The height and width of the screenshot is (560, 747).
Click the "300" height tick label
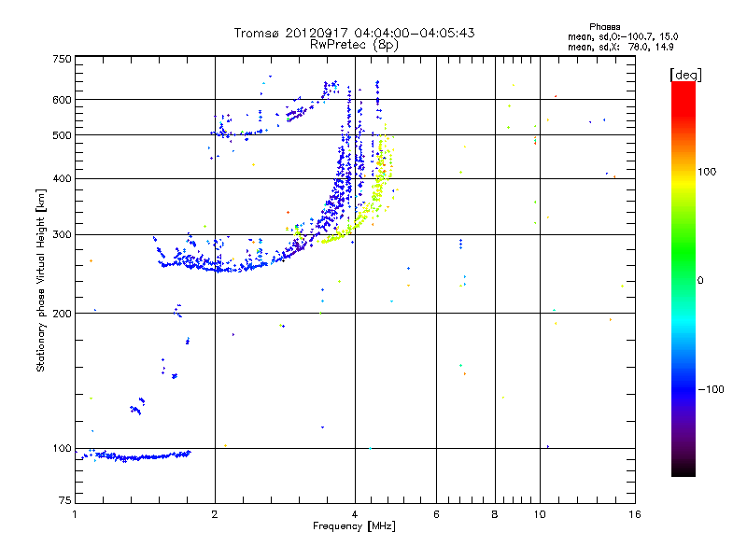(x=62, y=235)
